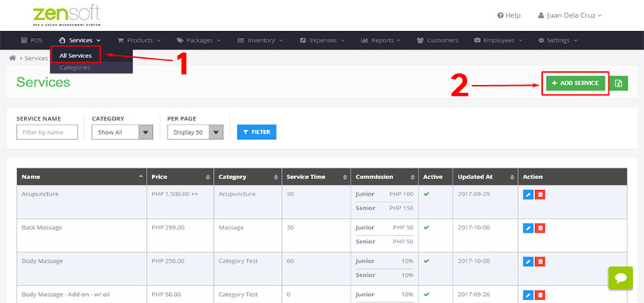Focus the Service Name filter field
644x303 pixels.
47,132
